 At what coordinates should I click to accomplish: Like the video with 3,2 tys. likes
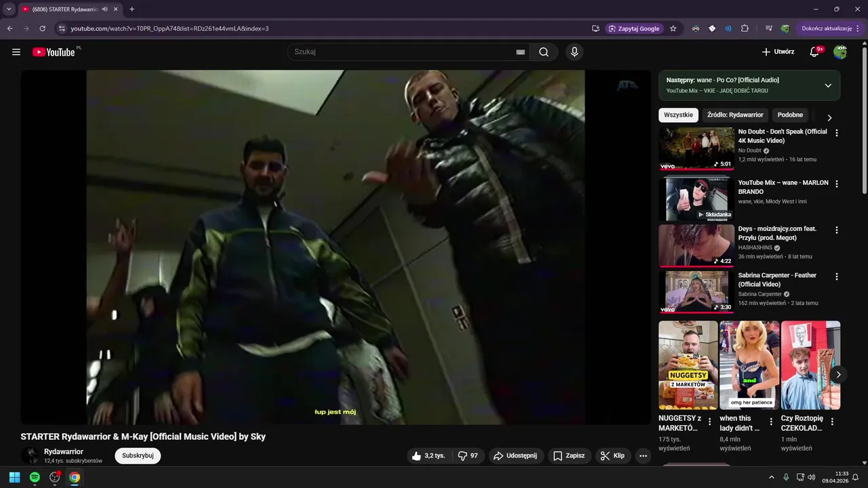pos(429,455)
